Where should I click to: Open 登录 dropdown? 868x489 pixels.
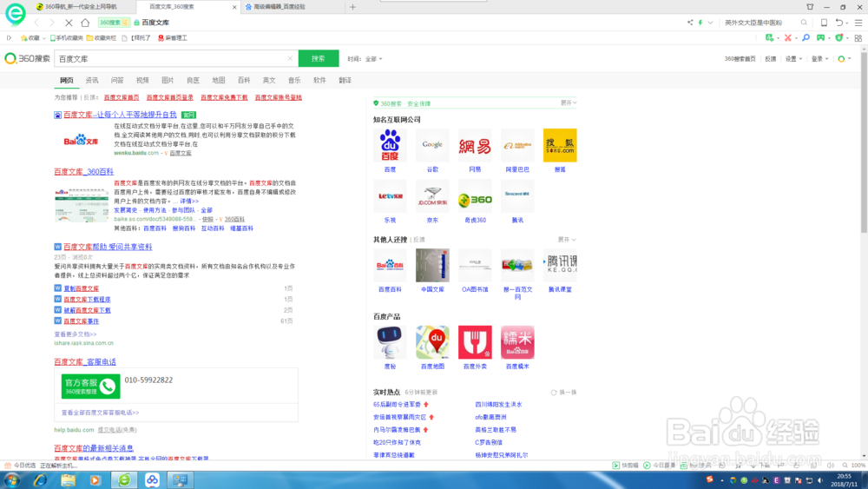tap(820, 59)
